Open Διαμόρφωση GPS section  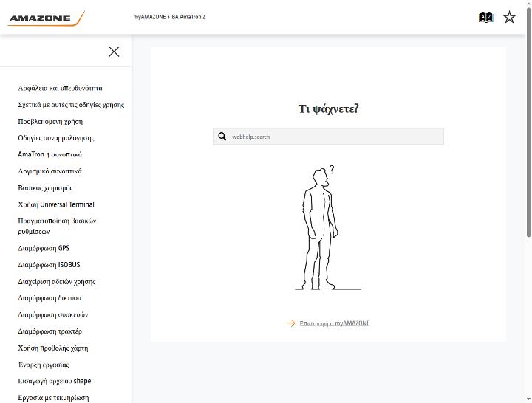coord(44,248)
